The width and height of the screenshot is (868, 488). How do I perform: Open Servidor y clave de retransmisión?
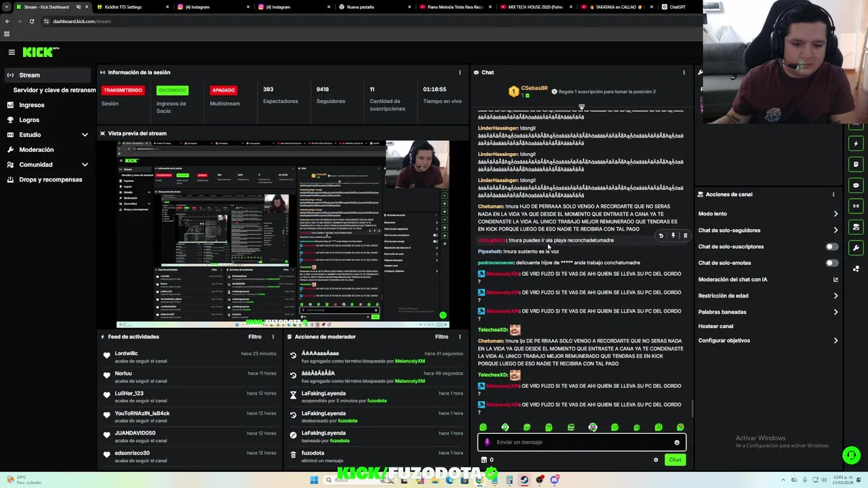(54, 90)
